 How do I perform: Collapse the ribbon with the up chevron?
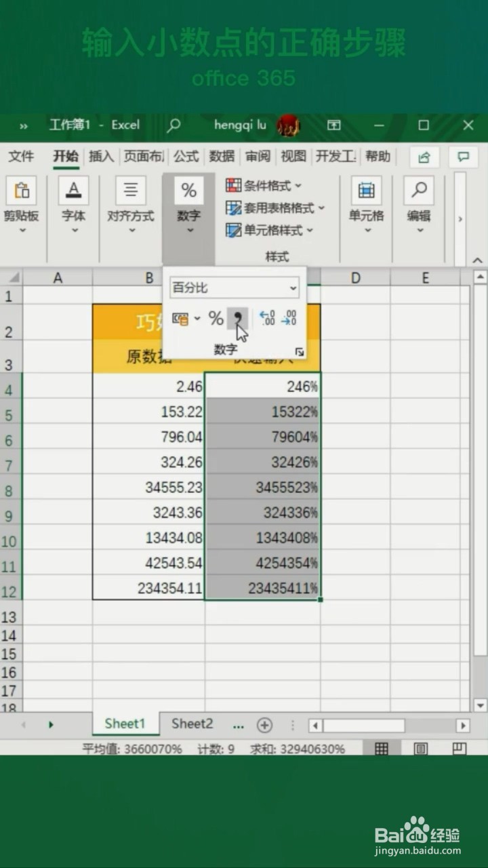(477, 260)
